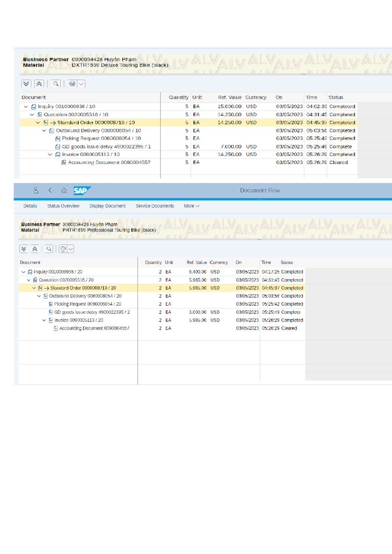Click document icon of Quotation 0020005516 / 20
Screen dimensions: 392x554
(35, 280)
